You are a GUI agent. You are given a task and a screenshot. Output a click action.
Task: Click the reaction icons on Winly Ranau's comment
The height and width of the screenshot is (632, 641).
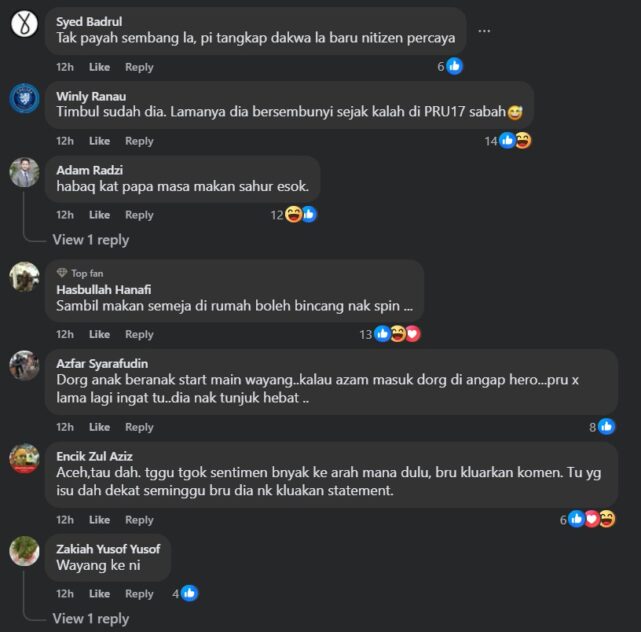515,141
